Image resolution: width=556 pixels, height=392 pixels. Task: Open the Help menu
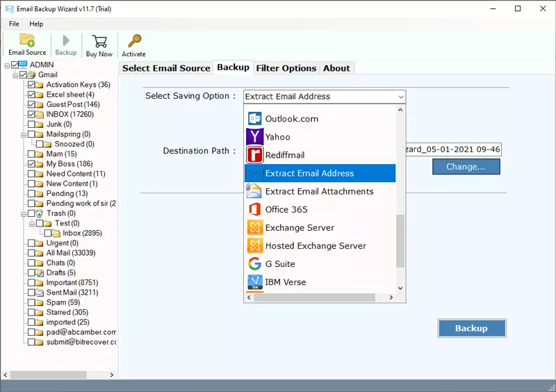pyautogui.click(x=36, y=24)
